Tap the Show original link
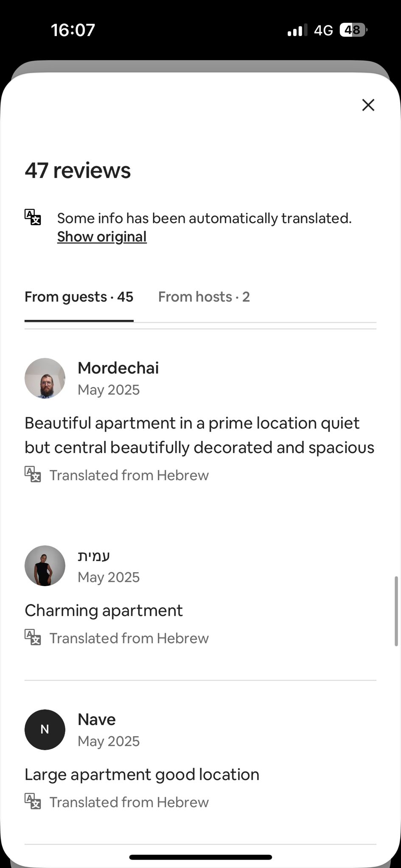Viewport: 401px width, 868px height. click(x=102, y=236)
